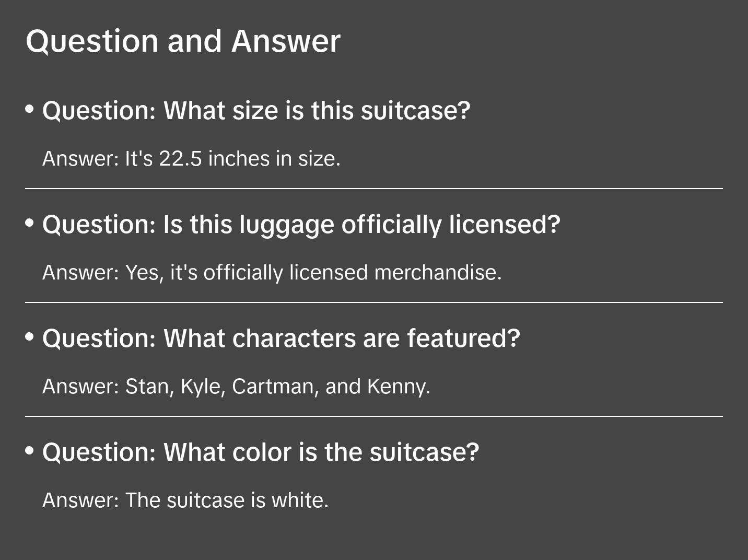Click the bullet beside the characters question
Viewport: 748px width, 560px height.
(x=30, y=337)
